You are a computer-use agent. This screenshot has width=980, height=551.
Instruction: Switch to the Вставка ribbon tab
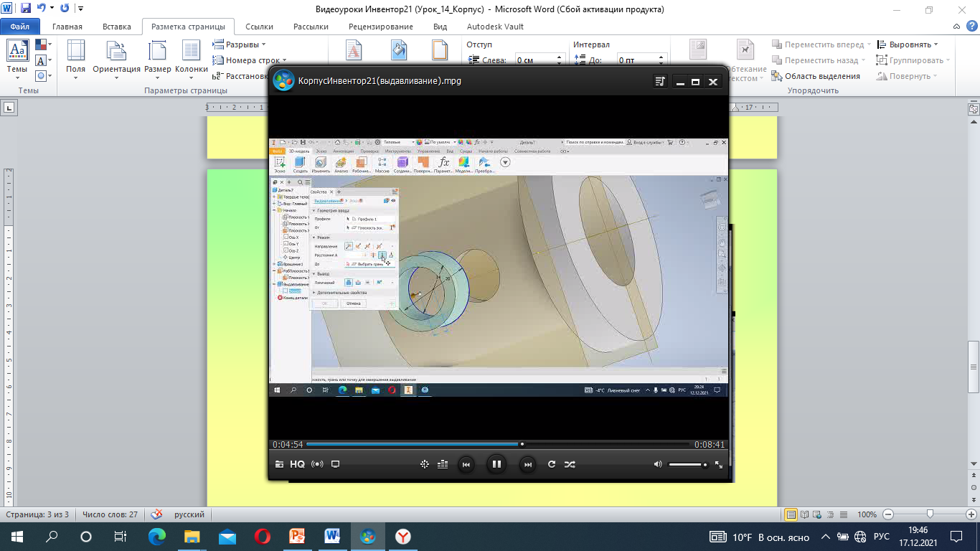117,27
